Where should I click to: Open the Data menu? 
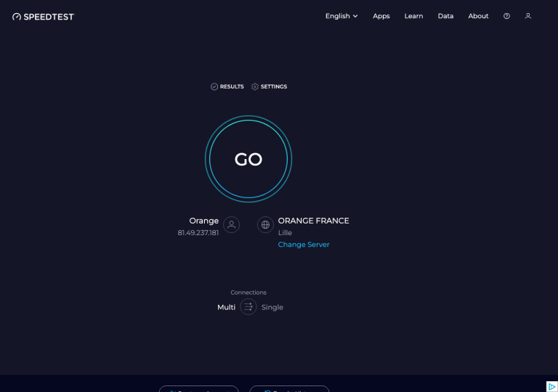[445, 16]
